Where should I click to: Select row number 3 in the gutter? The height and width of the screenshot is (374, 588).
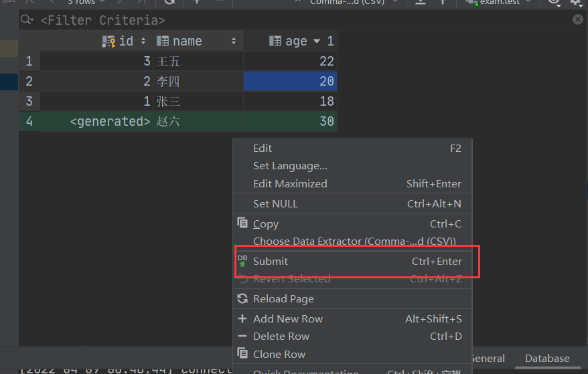pyautogui.click(x=29, y=101)
